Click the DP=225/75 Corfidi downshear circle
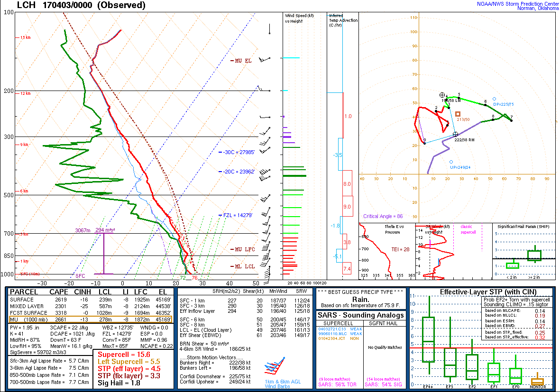This screenshot has height=392, width=560. (x=494, y=99)
